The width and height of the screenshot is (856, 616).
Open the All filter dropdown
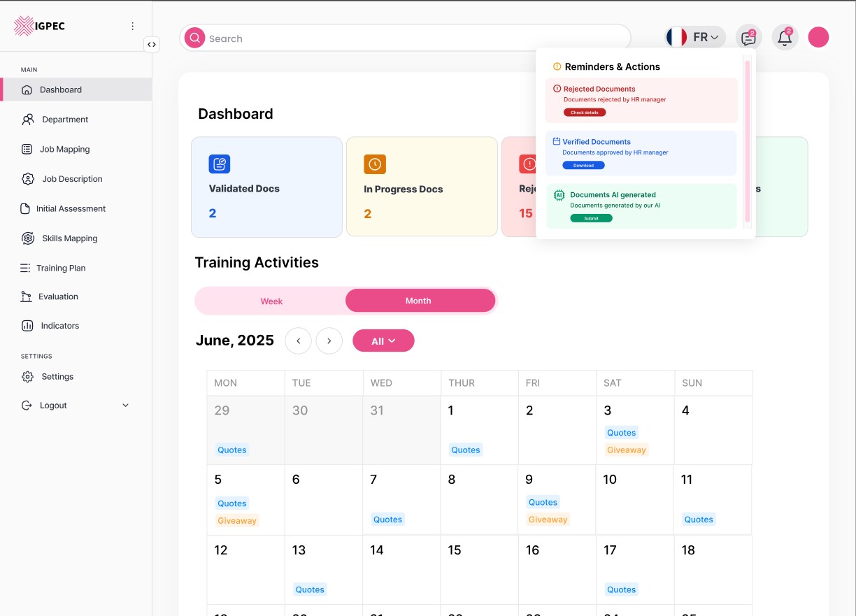tap(383, 341)
